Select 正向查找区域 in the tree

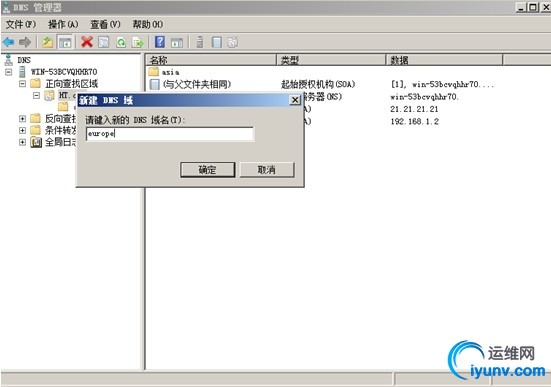click(x=72, y=84)
